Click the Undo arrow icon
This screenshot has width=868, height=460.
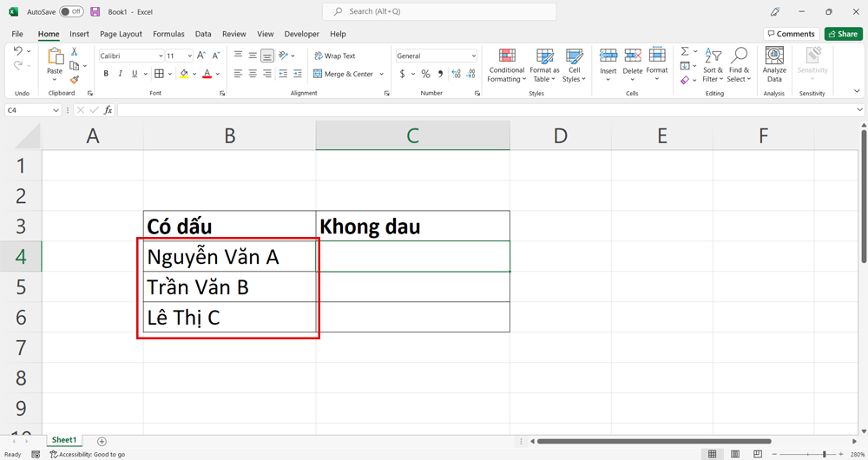tap(17, 51)
